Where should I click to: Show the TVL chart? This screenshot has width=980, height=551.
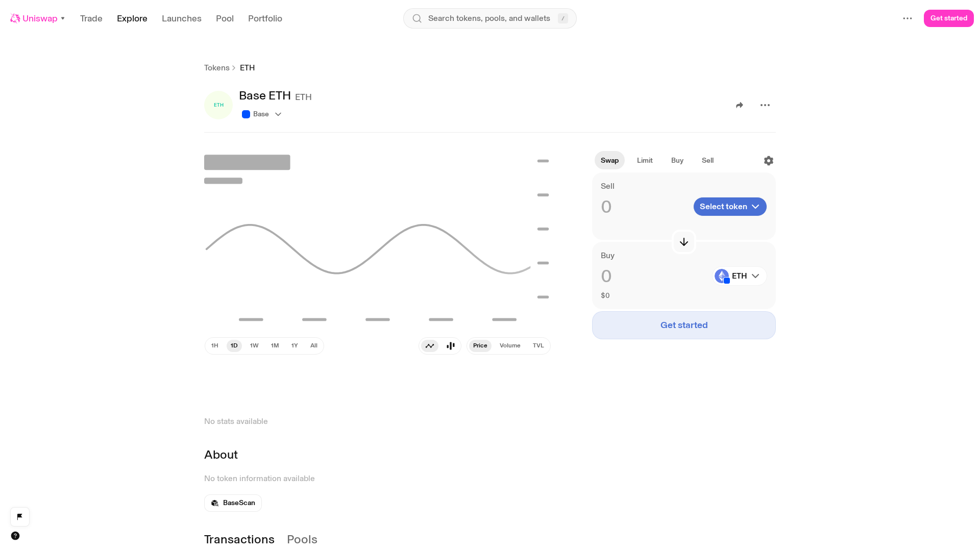pyautogui.click(x=538, y=346)
